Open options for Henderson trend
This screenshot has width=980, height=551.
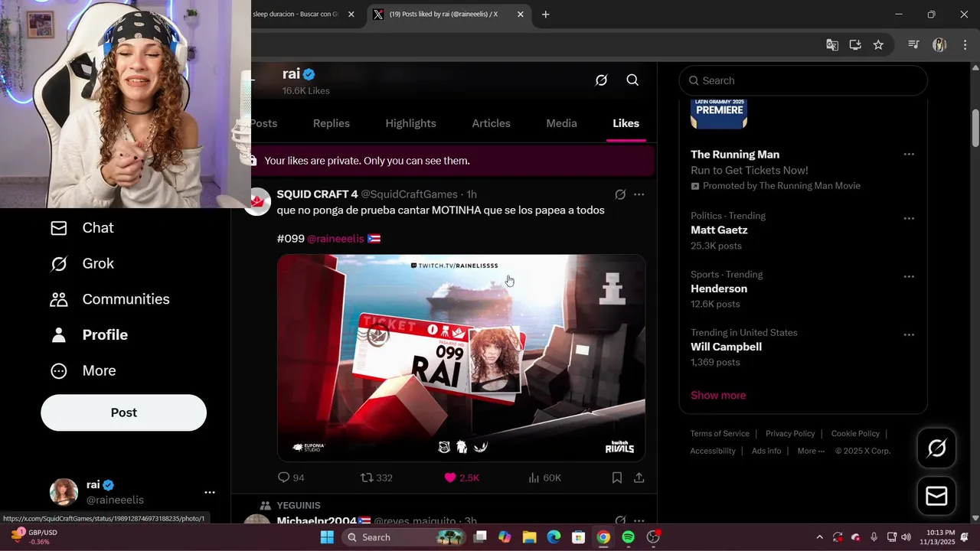click(x=909, y=276)
